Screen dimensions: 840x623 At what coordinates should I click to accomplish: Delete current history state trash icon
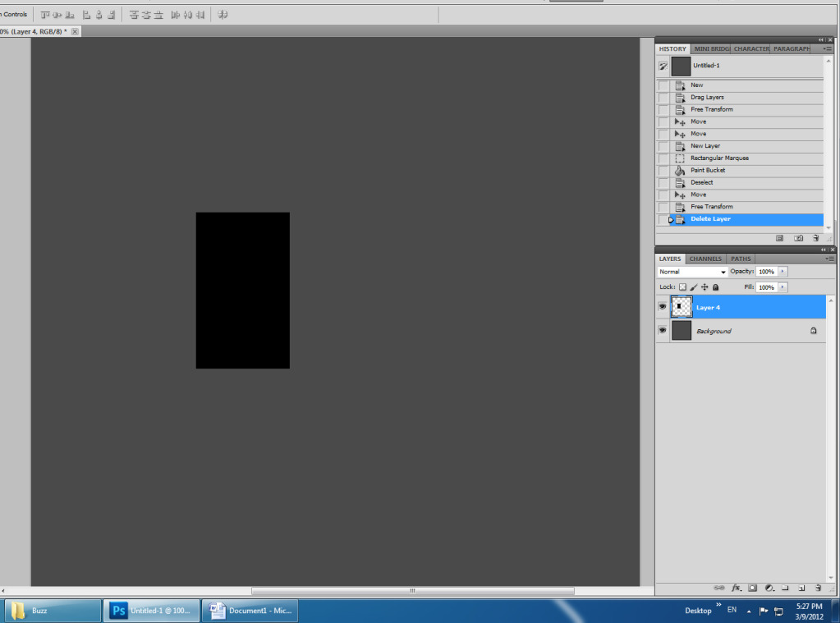click(816, 238)
